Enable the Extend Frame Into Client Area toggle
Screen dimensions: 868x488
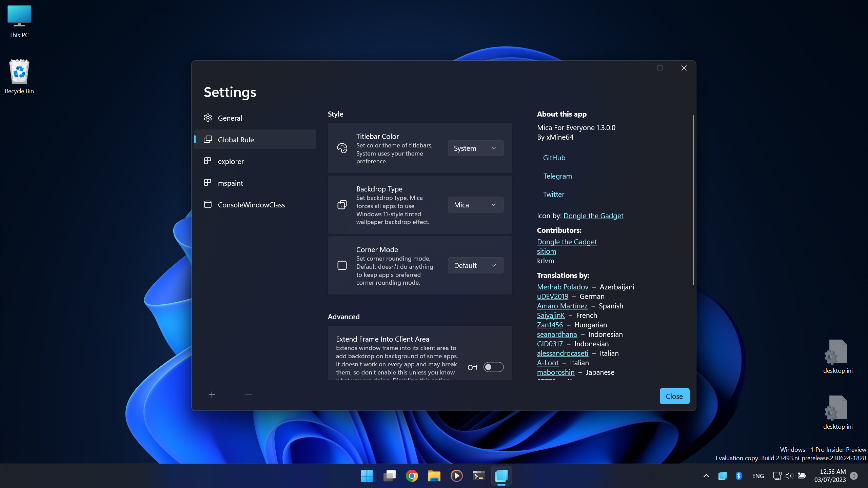493,367
